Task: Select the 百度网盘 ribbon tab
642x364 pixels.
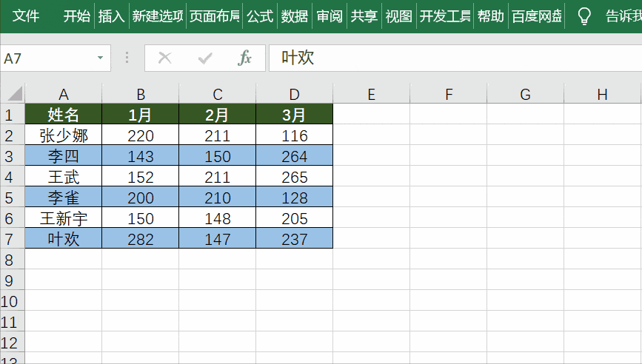Action: tap(537, 16)
